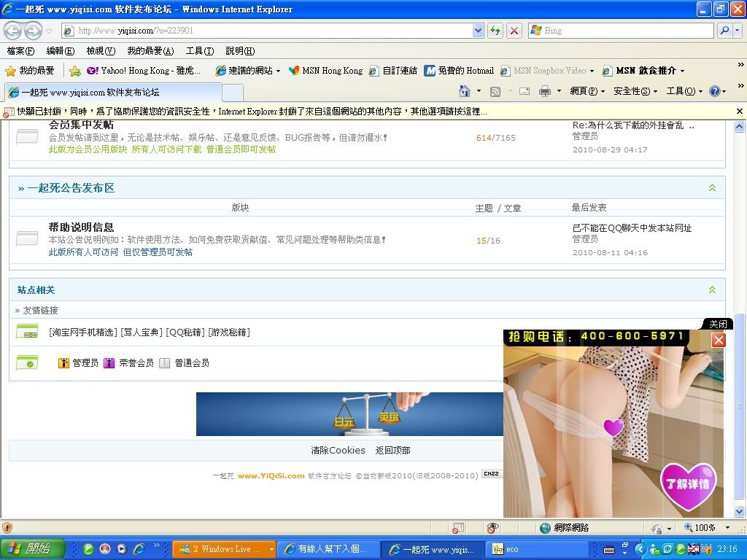Screen dimensions: 747x560
Task: Click the 清除Cookies link
Action: coord(338,451)
